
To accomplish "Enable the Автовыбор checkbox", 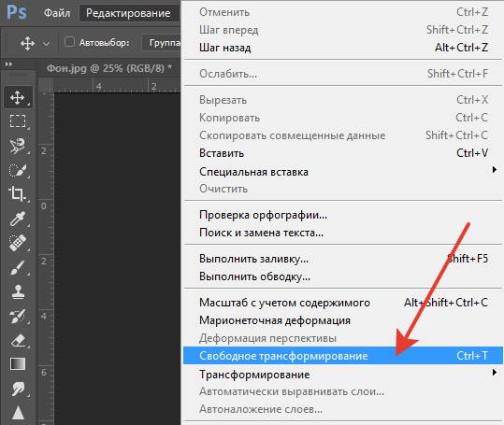I will coord(69,42).
